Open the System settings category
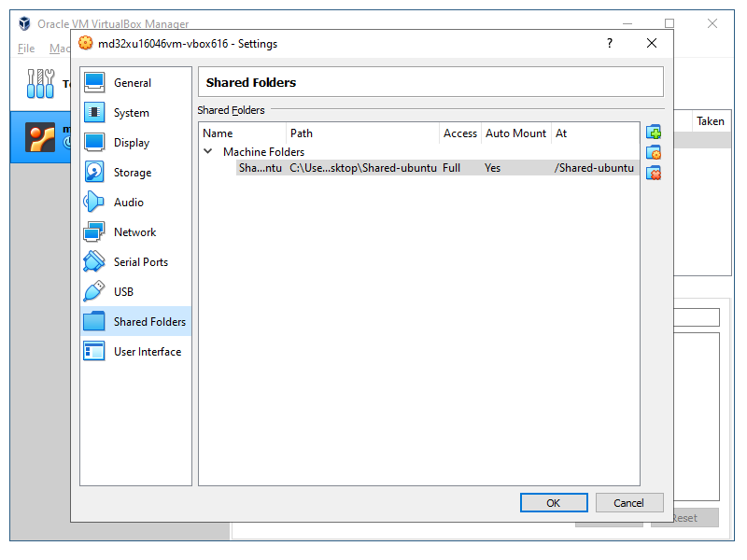Screen dimensions: 747x560 coord(131,113)
